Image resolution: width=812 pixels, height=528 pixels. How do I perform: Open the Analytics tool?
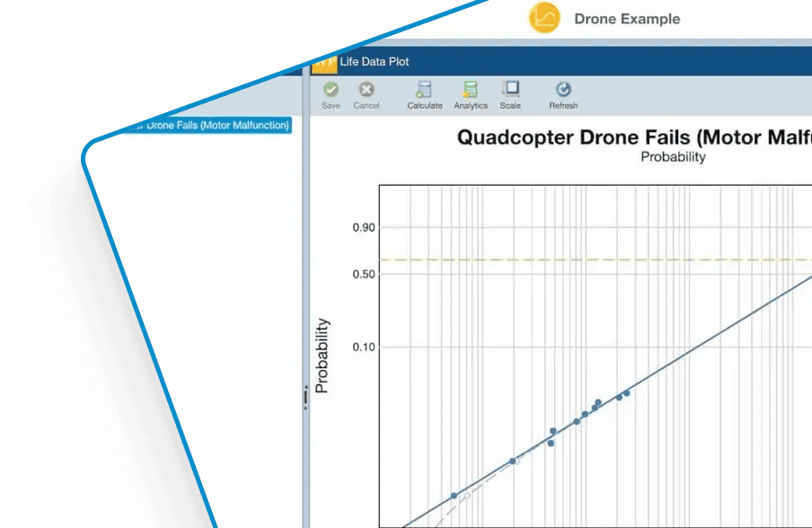point(470,90)
